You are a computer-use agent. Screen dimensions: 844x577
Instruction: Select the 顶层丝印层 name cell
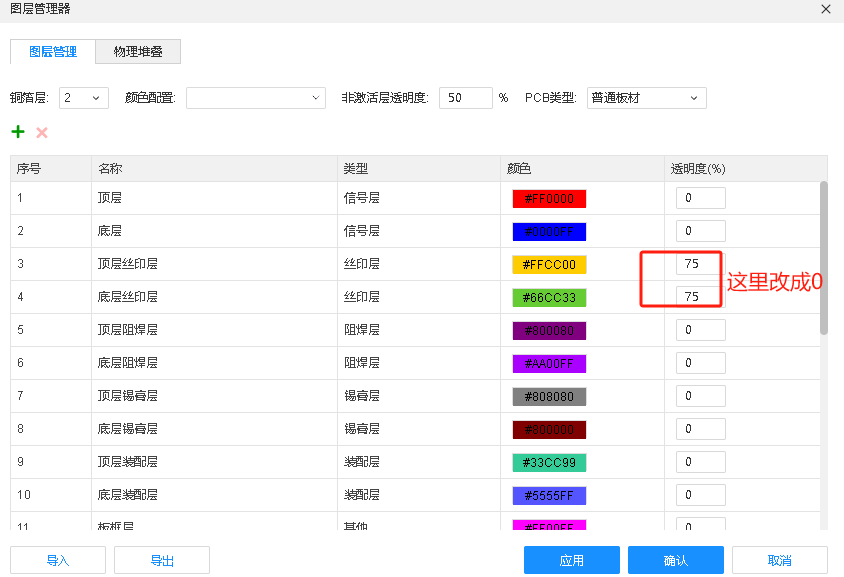point(214,264)
